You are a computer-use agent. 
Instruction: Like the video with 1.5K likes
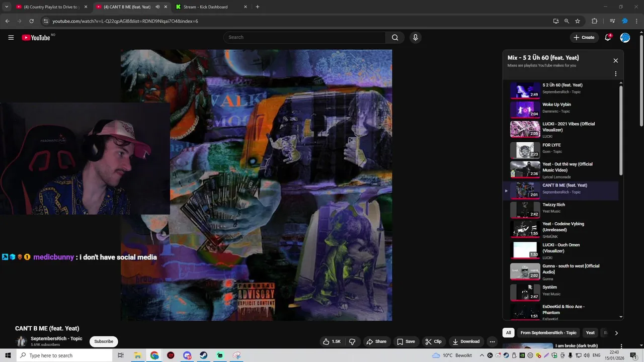pos(331,341)
